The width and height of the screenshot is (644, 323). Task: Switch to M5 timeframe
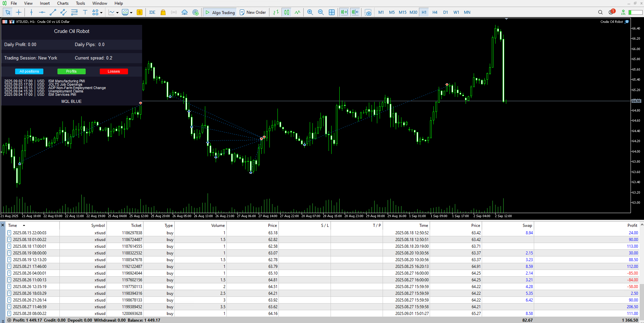[392, 12]
